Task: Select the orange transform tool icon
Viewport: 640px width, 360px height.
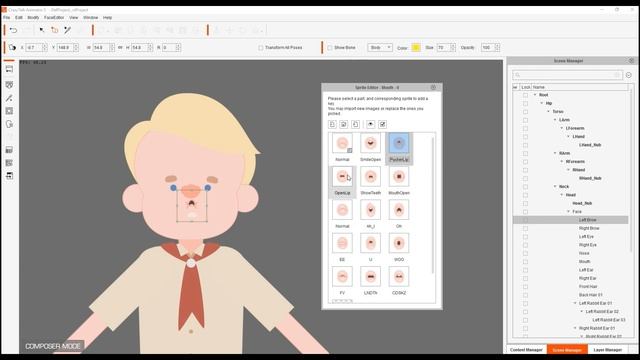Action: tap(54, 30)
